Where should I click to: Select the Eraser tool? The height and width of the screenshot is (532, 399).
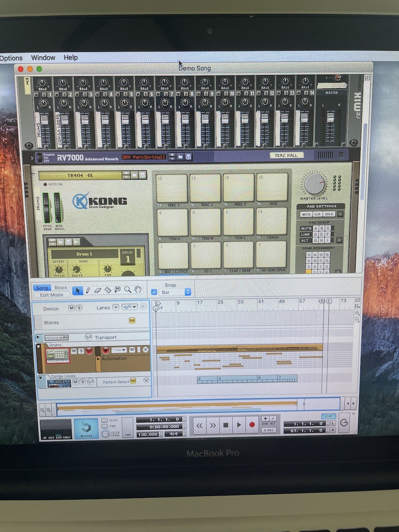(x=98, y=291)
